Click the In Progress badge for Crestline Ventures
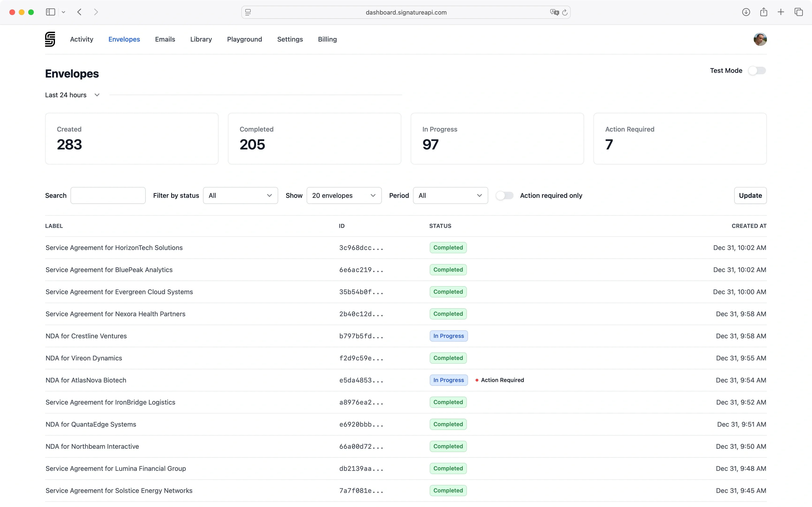 pos(449,336)
